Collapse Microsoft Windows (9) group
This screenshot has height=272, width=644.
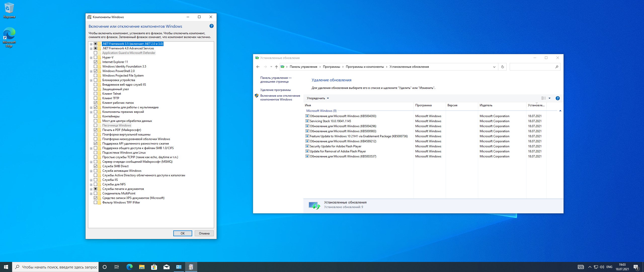tap(560, 111)
